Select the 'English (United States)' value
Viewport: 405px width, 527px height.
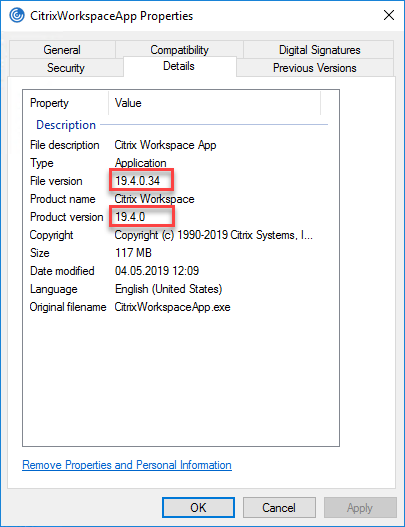pos(168,289)
